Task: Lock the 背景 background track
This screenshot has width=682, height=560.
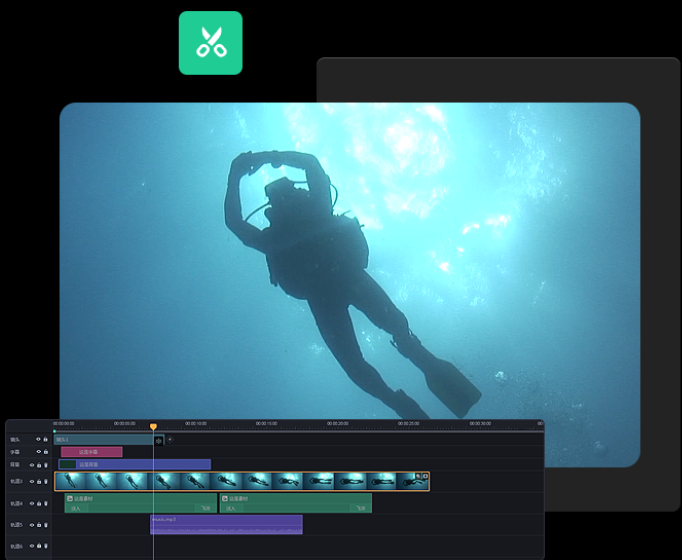Action: tap(39, 465)
